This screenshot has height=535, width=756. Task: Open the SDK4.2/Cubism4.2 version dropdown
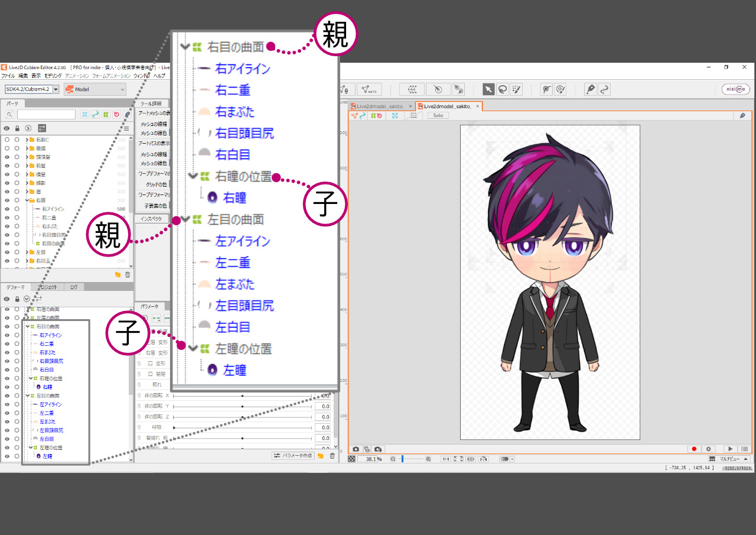tap(32, 89)
